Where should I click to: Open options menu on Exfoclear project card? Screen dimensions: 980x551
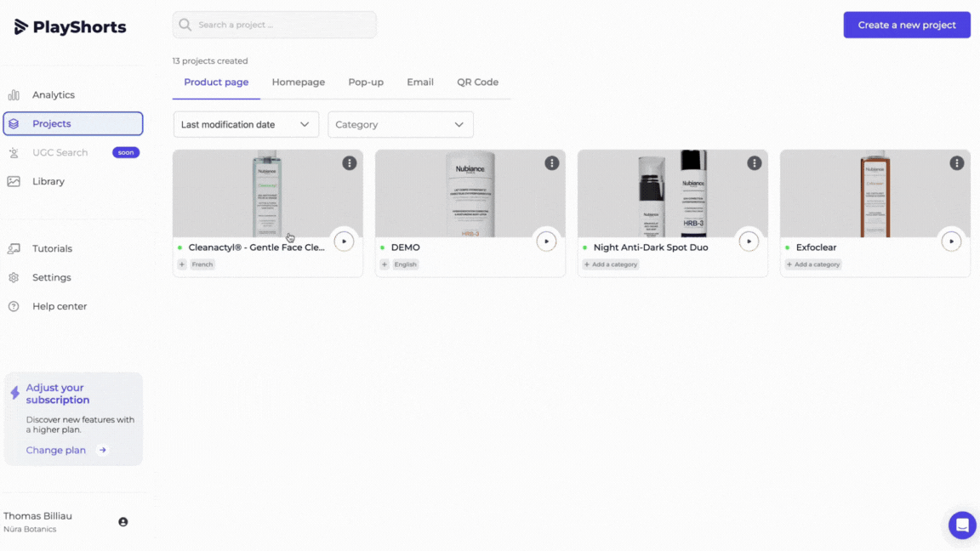pos(957,163)
